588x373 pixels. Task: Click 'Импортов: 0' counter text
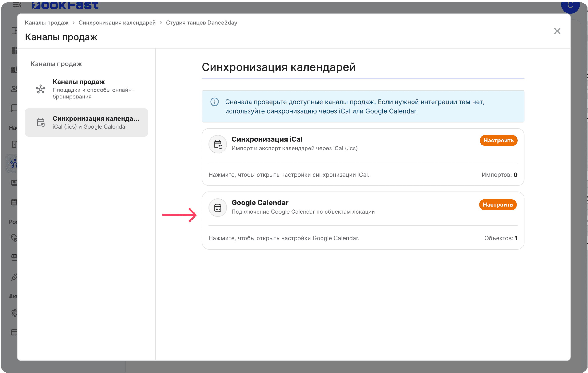(499, 175)
